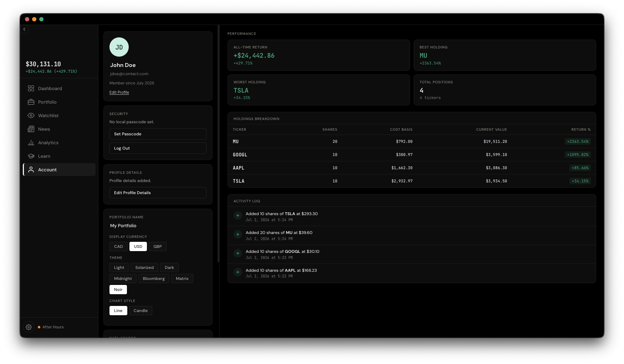Image resolution: width=624 pixels, height=364 pixels.
Task: Select GBP display currency
Action: click(158, 246)
